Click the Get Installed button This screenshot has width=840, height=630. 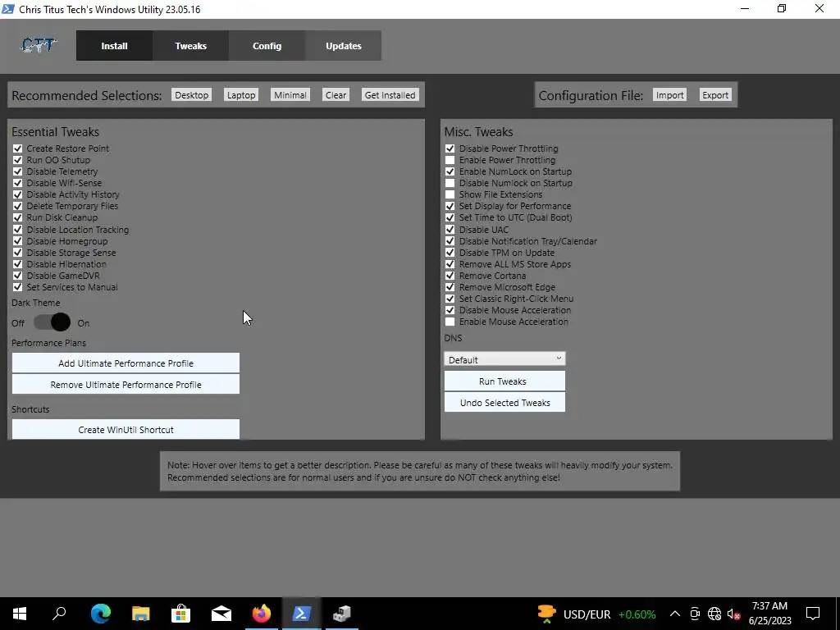pyautogui.click(x=390, y=95)
